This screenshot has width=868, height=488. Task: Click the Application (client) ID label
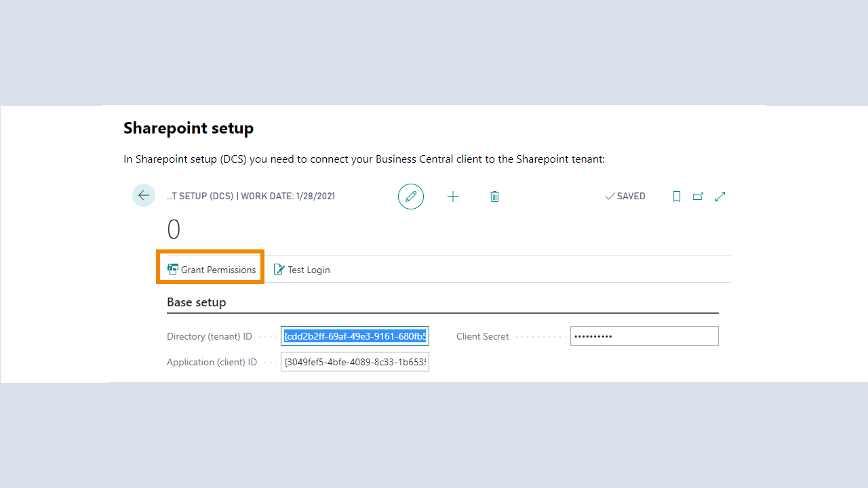click(x=212, y=362)
